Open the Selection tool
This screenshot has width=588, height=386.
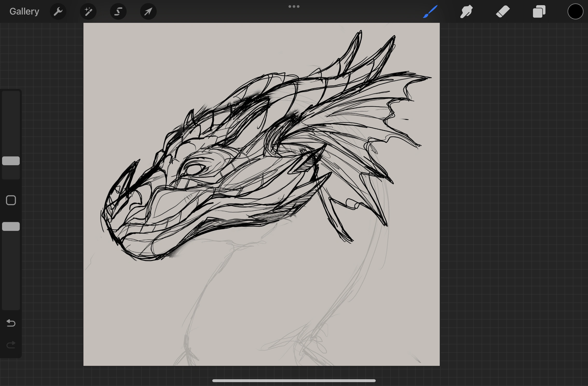(x=118, y=11)
